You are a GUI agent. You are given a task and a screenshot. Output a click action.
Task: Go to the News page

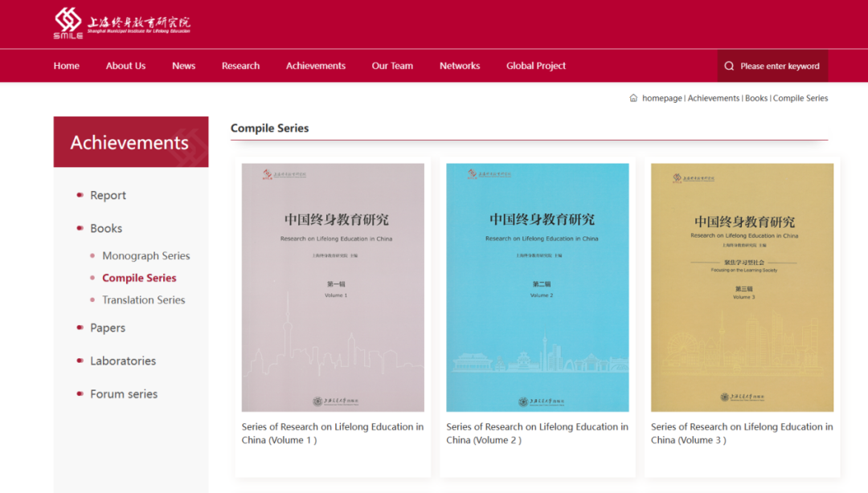pyautogui.click(x=183, y=66)
